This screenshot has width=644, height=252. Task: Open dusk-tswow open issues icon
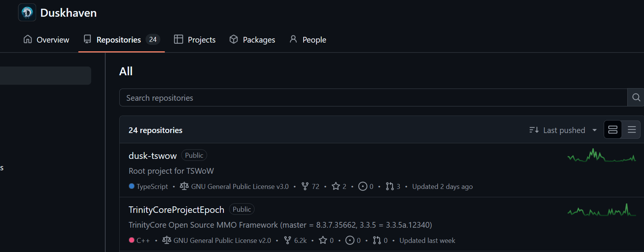[363, 186]
